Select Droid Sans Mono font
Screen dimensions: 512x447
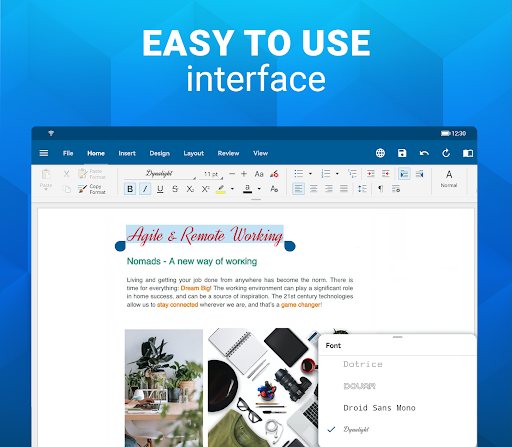[x=379, y=408]
